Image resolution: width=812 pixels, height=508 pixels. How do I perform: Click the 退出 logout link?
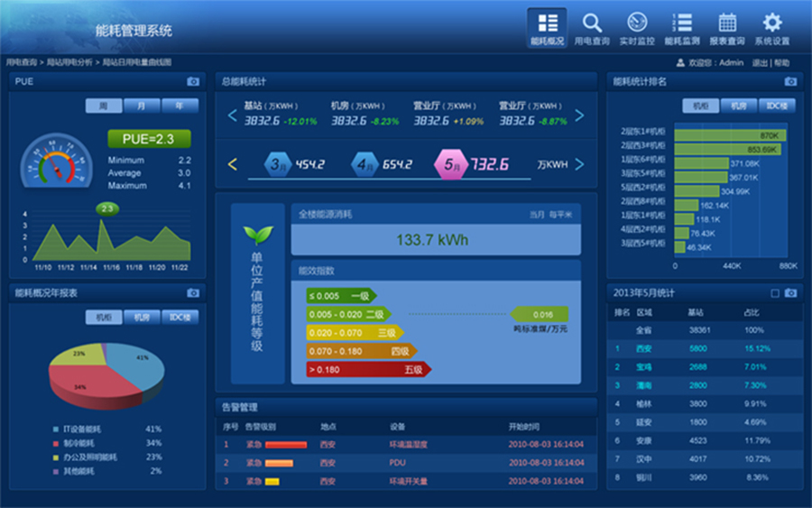pyautogui.click(x=760, y=63)
